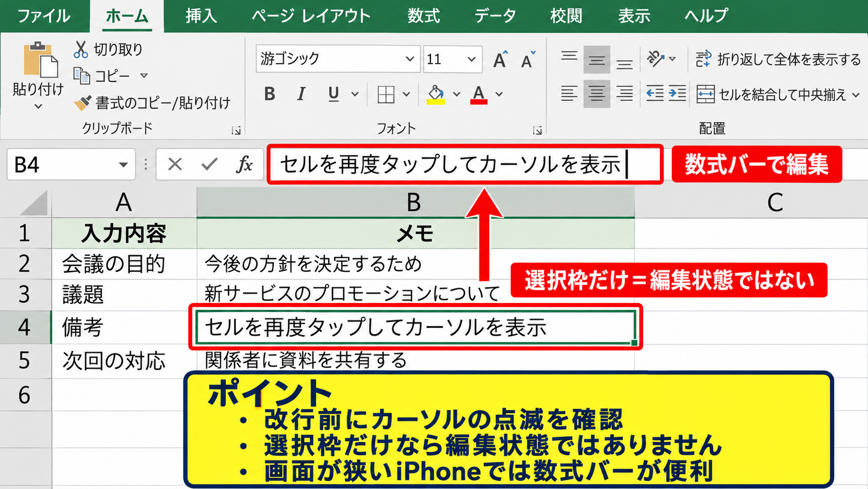Toggle Underline formatting

pos(333,94)
